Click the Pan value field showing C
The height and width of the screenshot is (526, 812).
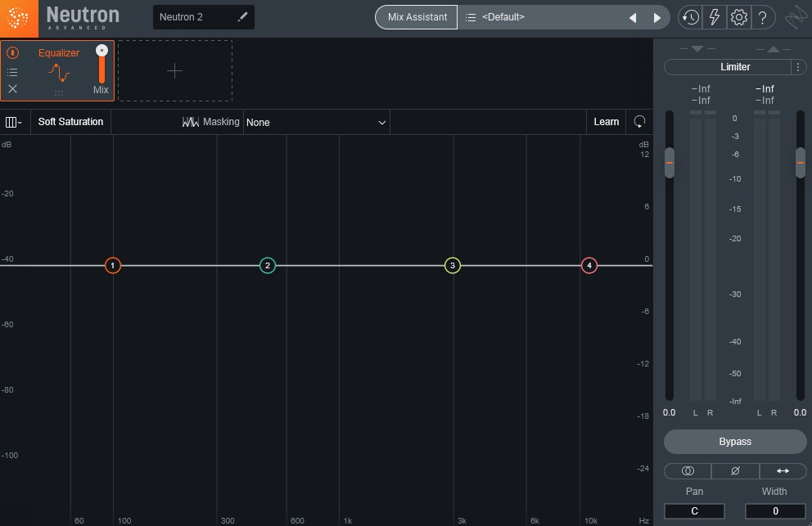click(x=694, y=510)
